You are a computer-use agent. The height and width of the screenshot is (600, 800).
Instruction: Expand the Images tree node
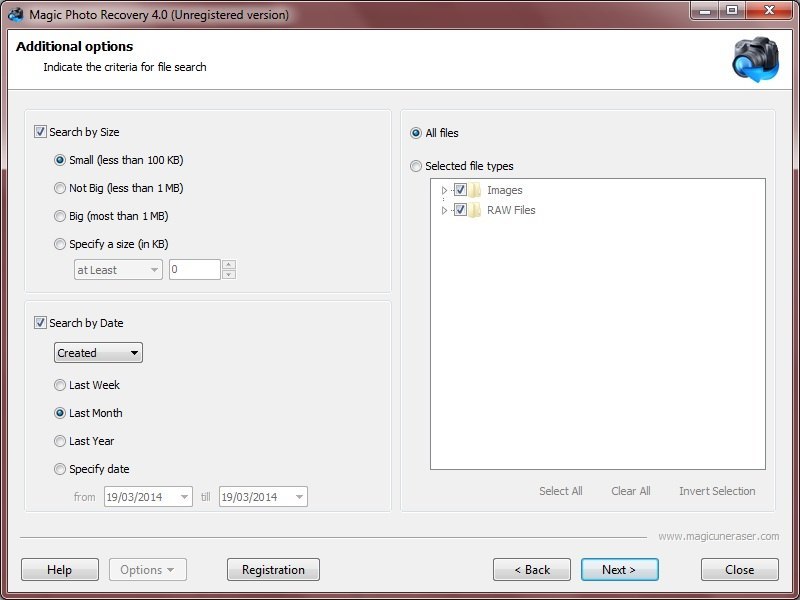pyautogui.click(x=444, y=190)
